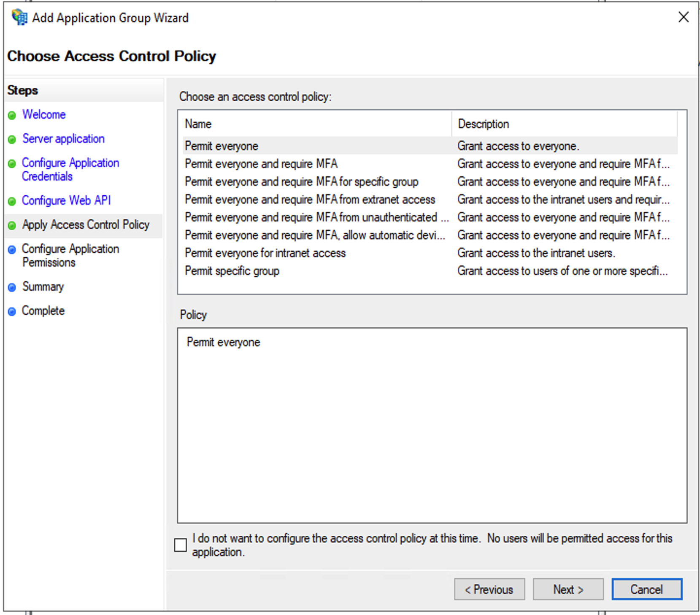Go back with the Previous button
This screenshot has height=615, width=700.
pos(489,589)
